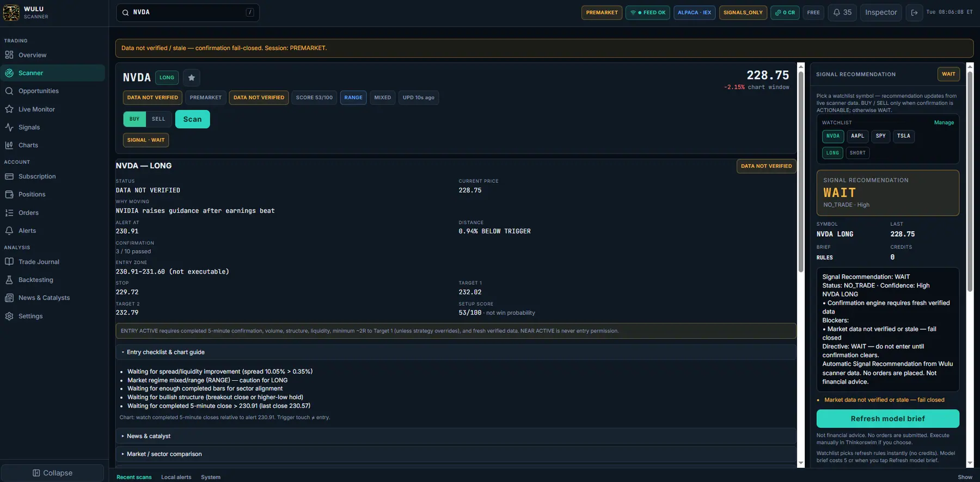Click the FREE plan badge
This screenshot has height=482, width=980.
(x=813, y=13)
